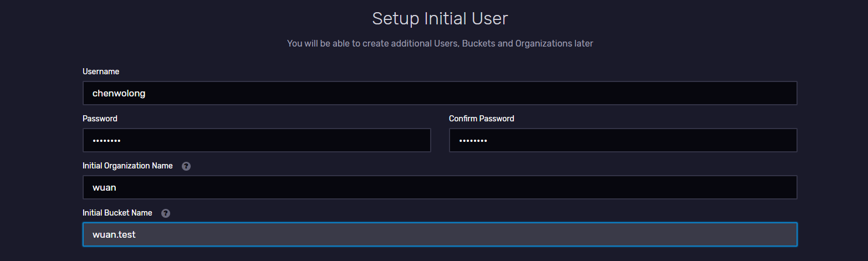Click the 'Initial Bucket Name' label text

[118, 213]
